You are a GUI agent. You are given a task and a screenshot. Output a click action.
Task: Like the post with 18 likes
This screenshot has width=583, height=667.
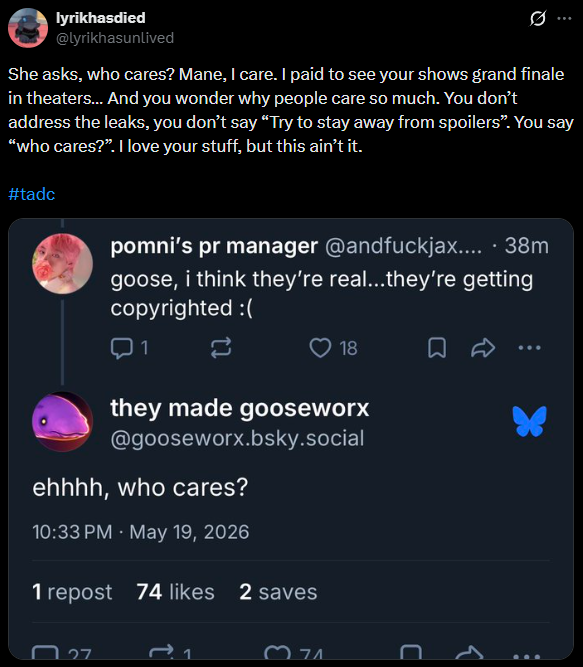pyautogui.click(x=320, y=348)
